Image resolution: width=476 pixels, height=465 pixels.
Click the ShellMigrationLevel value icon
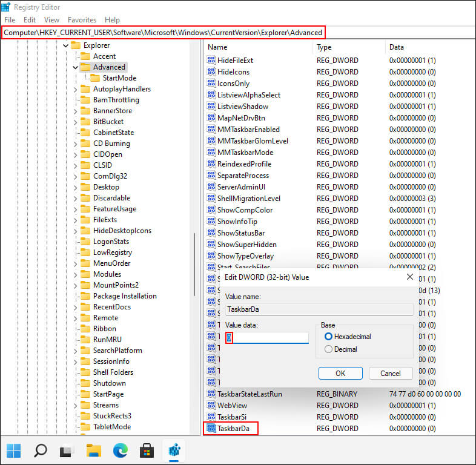(211, 198)
